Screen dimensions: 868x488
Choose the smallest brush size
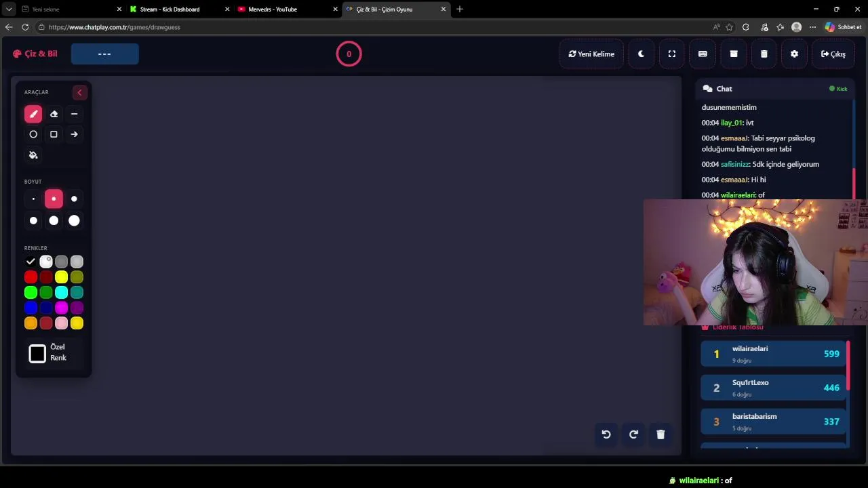tap(33, 199)
